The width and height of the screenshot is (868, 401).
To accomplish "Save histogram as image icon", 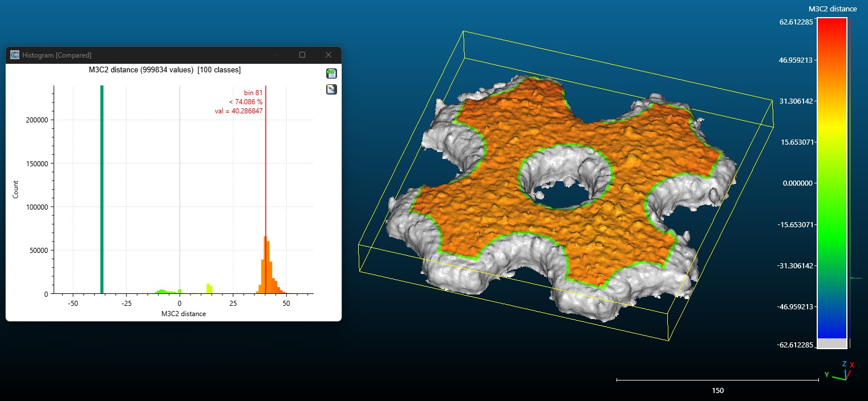I will (x=331, y=89).
